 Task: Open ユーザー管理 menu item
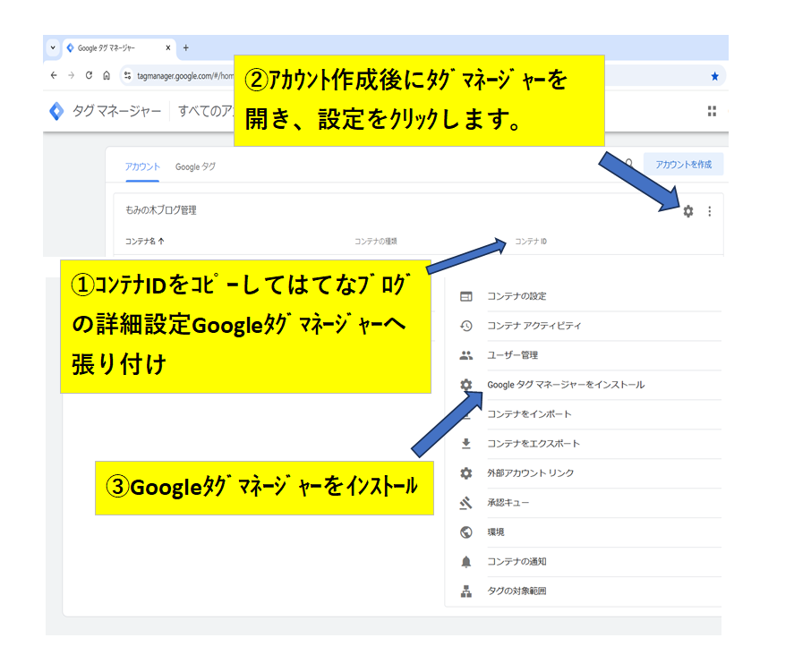coord(513,355)
